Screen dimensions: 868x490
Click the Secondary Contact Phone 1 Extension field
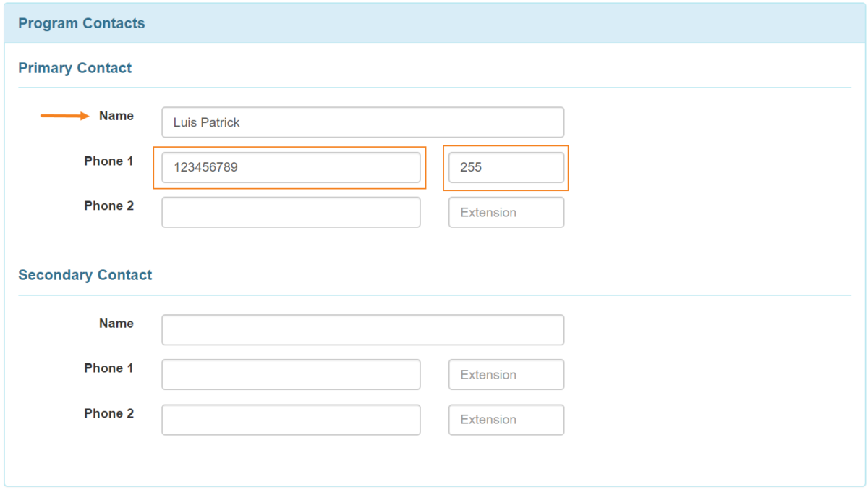click(x=506, y=374)
